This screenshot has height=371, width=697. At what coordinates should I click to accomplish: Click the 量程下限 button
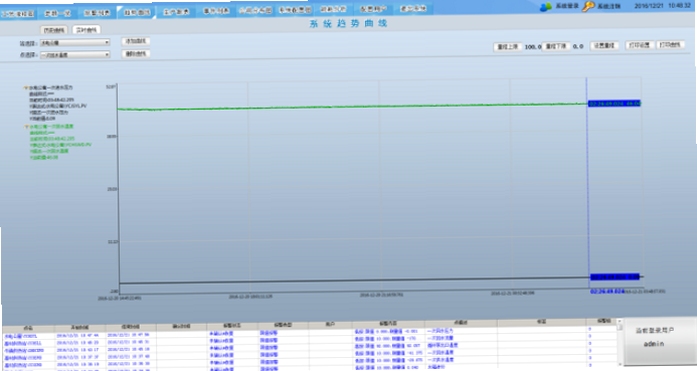click(556, 46)
